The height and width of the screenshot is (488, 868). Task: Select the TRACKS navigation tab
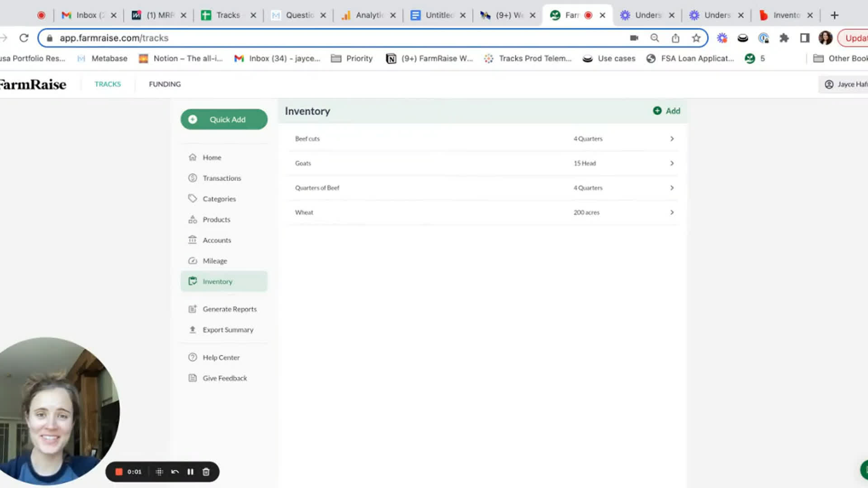point(108,84)
